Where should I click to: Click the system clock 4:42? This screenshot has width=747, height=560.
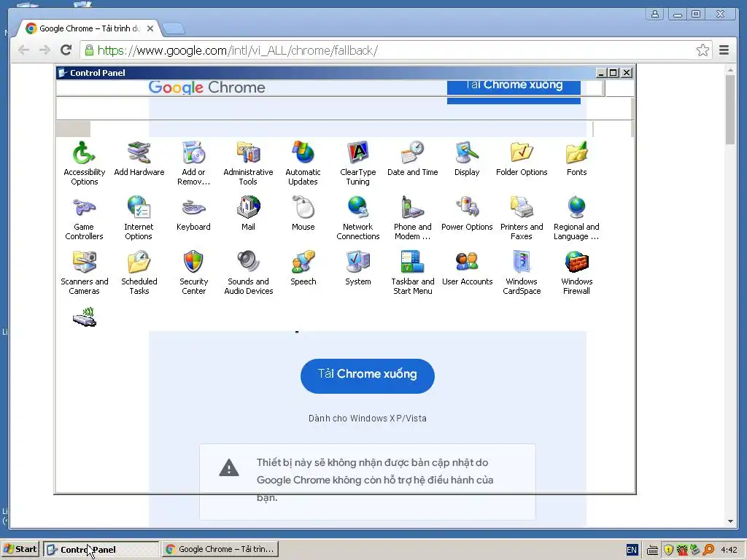(x=729, y=550)
